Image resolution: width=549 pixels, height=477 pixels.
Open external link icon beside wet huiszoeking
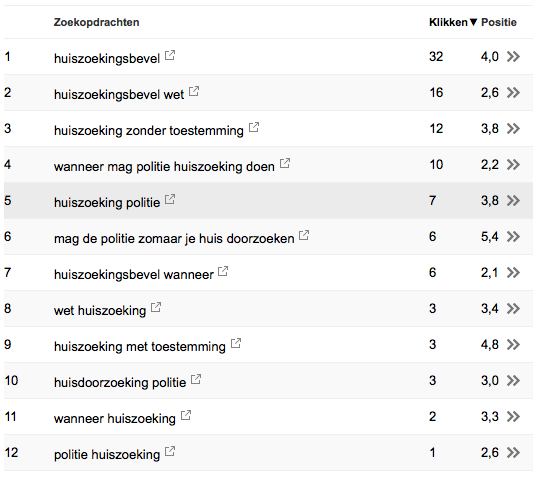(x=156, y=307)
